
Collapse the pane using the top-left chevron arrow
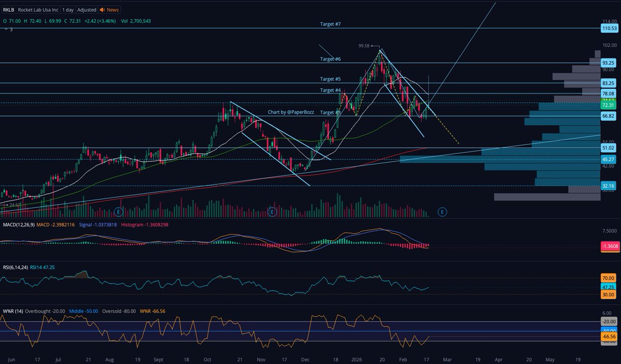pos(5,29)
